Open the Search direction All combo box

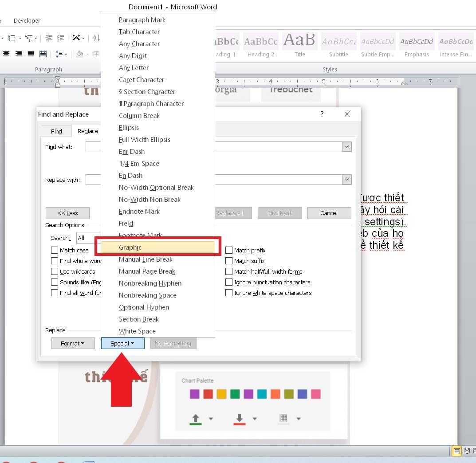(88, 238)
